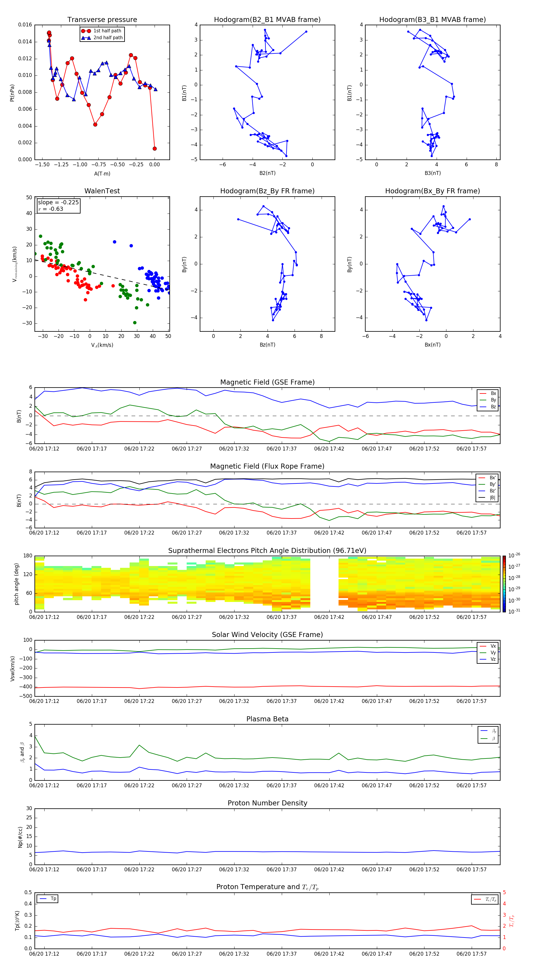Click the 10^-26 colorbar tick label
The width and height of the screenshot is (535, 980).
coord(514,555)
